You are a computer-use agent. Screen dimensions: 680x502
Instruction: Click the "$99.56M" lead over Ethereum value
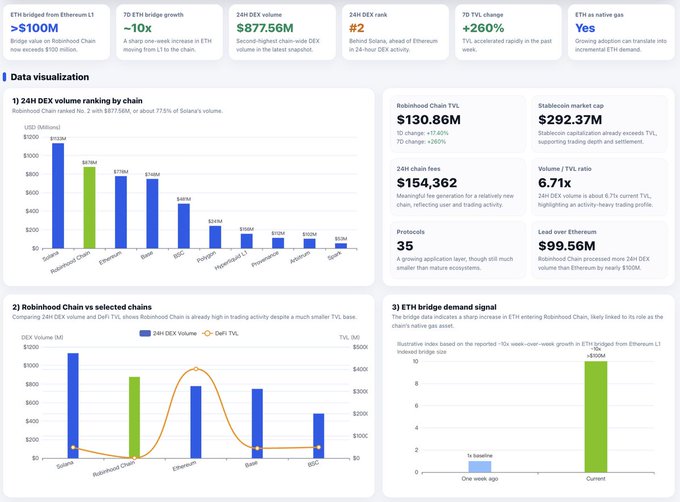pos(566,246)
